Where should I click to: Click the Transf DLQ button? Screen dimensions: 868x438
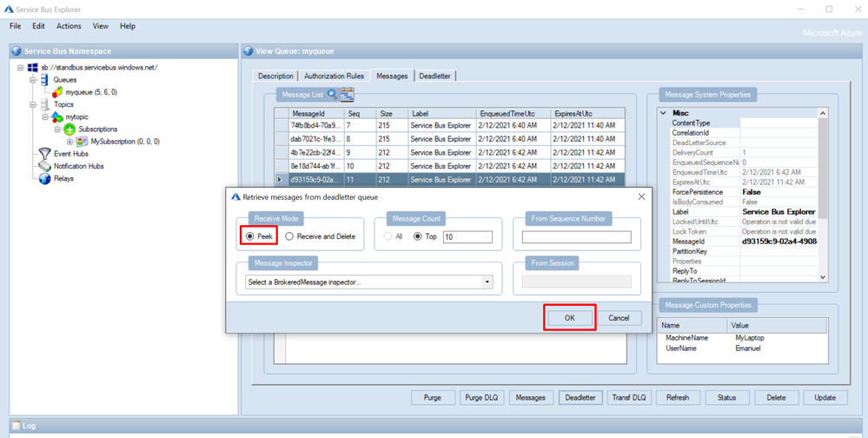click(x=629, y=397)
